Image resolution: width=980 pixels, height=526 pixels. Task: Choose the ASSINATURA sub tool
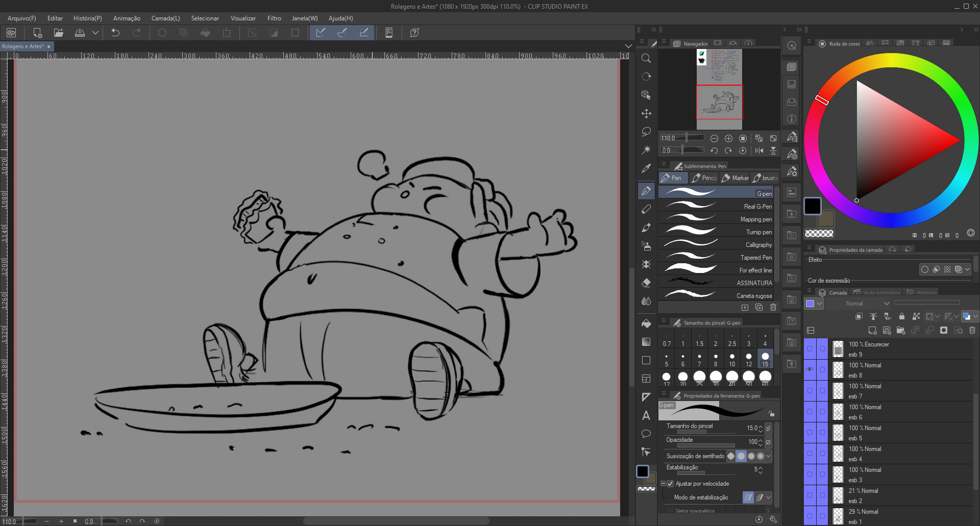coord(716,283)
